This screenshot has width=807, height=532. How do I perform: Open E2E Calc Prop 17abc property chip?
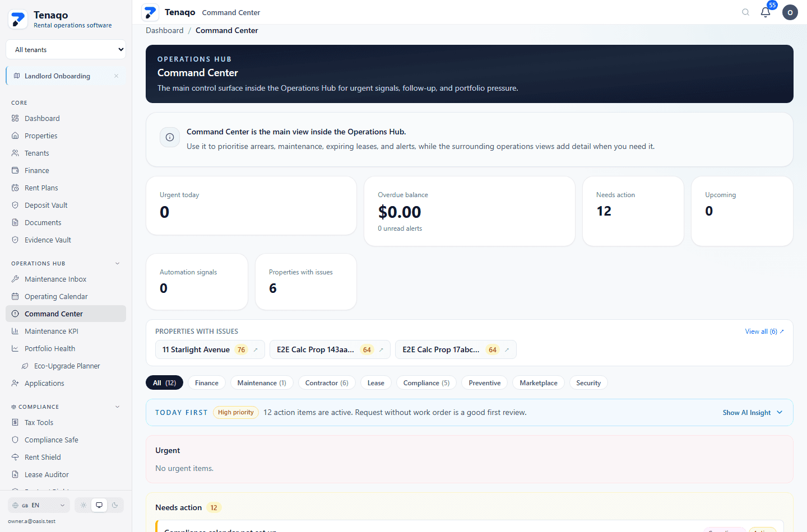[456, 349]
